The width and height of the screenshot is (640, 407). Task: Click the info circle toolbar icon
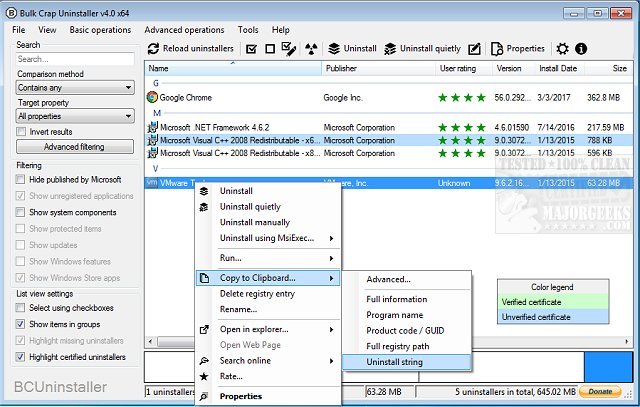pos(581,48)
